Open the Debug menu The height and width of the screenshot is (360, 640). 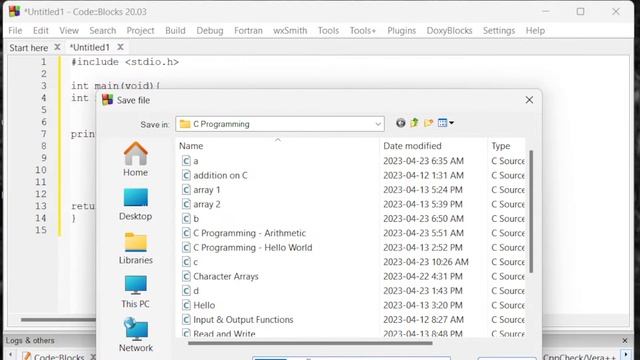pos(210,31)
